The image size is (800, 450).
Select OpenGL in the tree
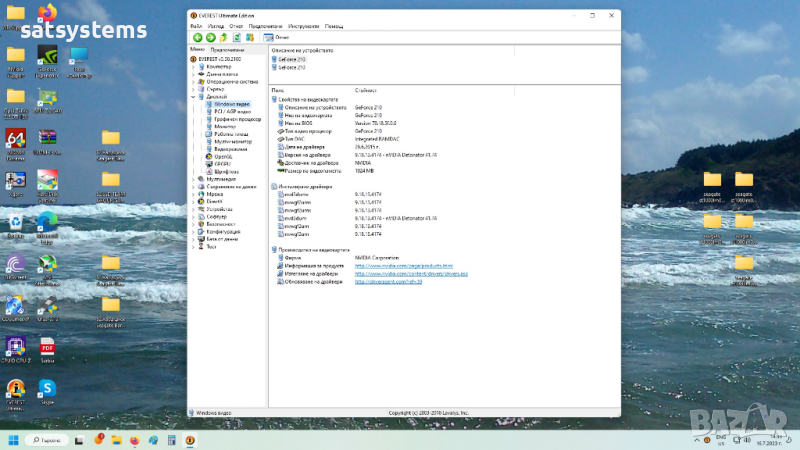pos(222,156)
